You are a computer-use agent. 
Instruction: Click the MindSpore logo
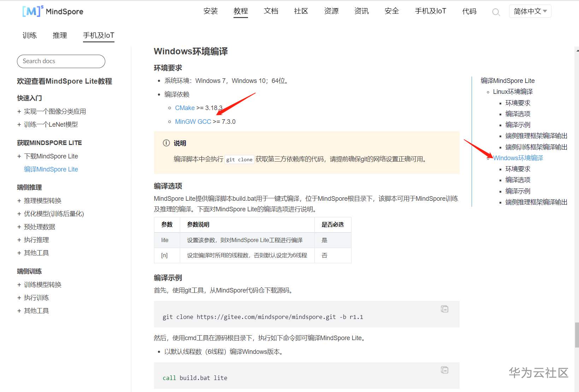(x=53, y=11)
